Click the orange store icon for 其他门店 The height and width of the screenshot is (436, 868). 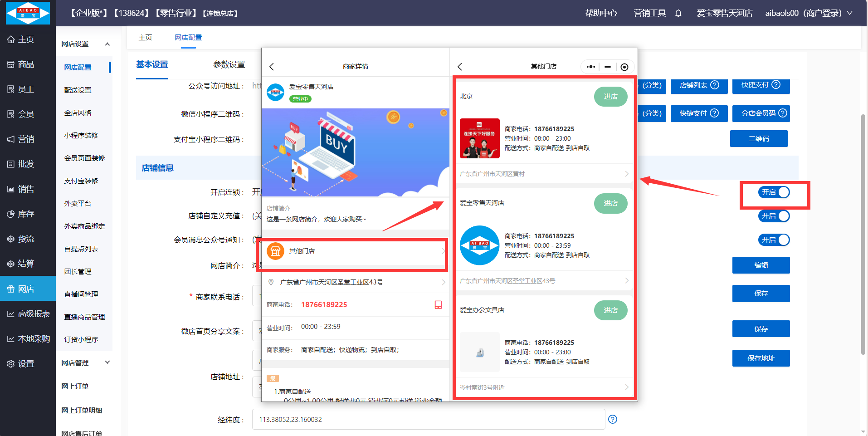tap(275, 251)
